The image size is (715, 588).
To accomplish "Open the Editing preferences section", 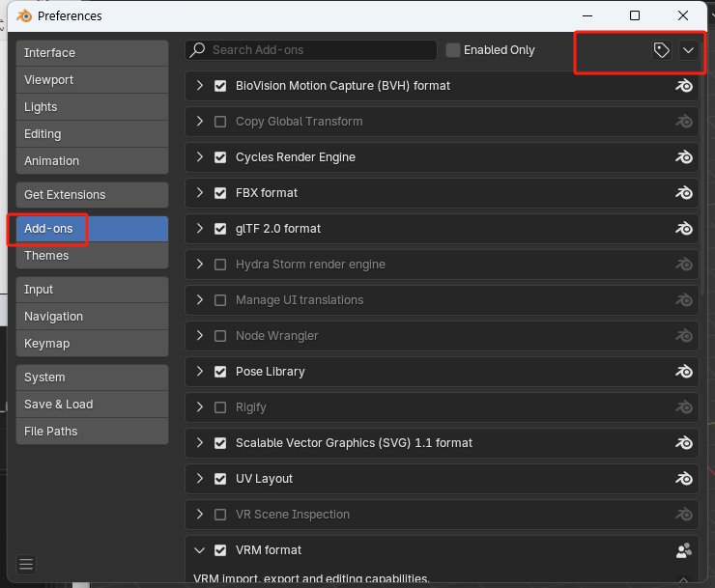I will click(92, 134).
